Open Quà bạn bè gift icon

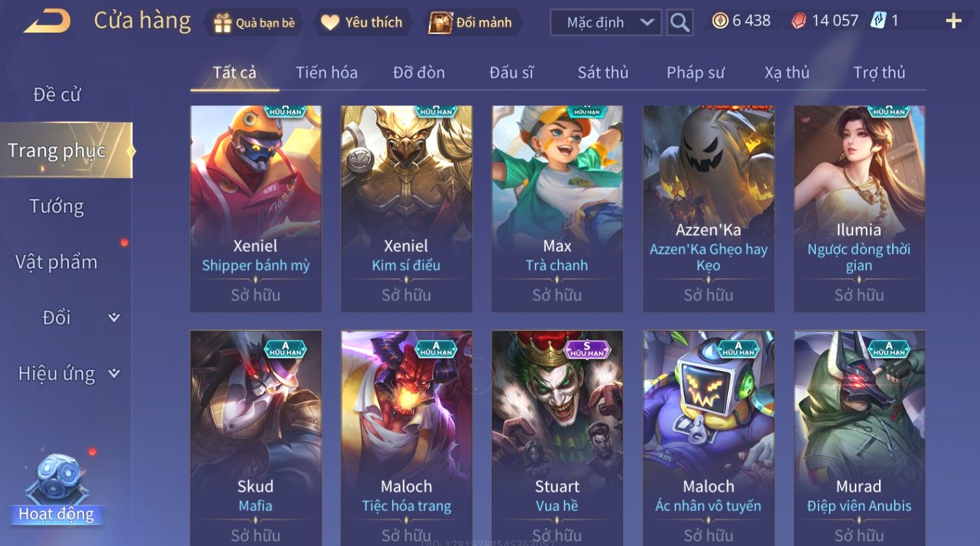click(222, 23)
